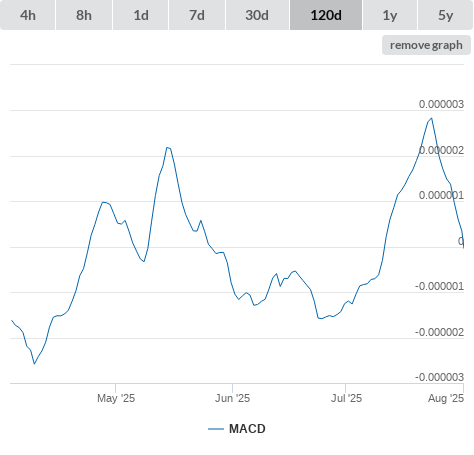Click the Jul '25 axis label

coord(346,398)
